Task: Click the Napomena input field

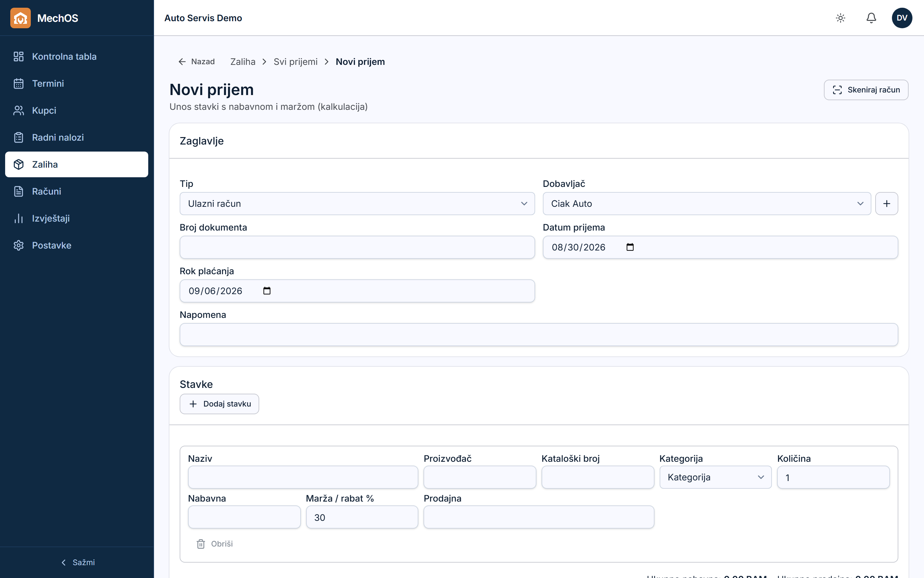Action: (539, 335)
